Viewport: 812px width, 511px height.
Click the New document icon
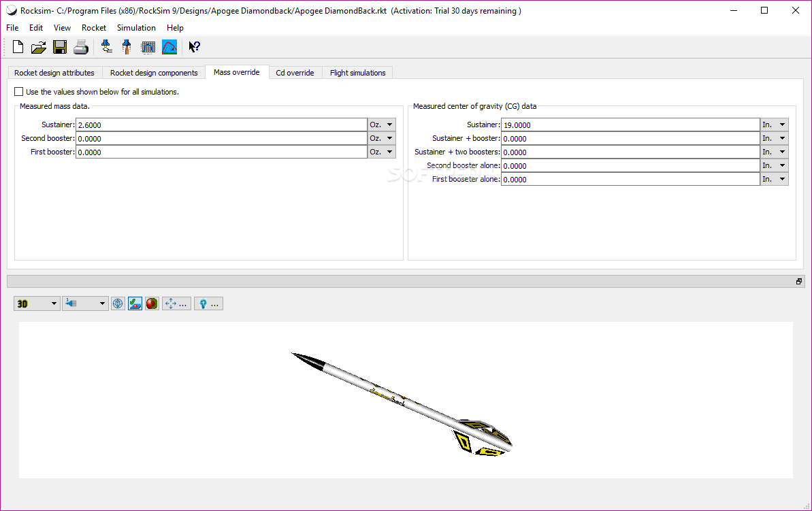18,47
